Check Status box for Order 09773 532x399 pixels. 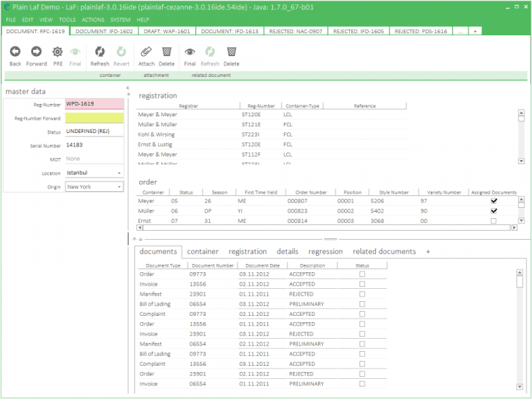[x=362, y=274]
